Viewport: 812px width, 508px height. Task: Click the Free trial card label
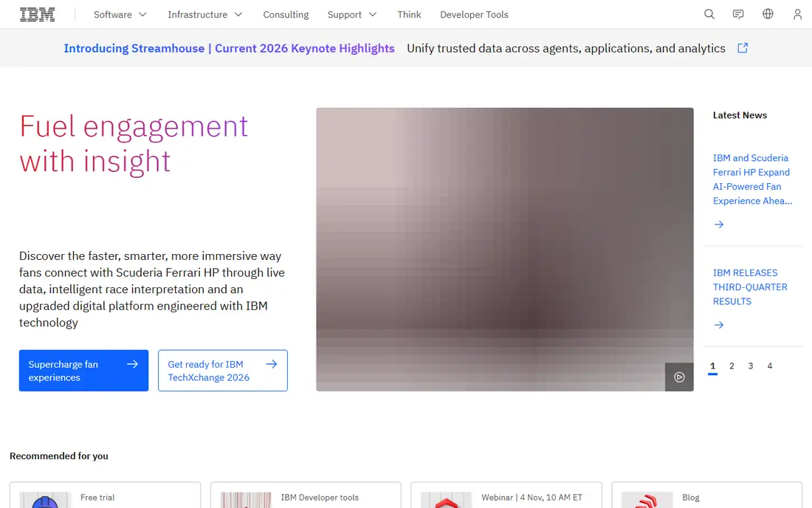pos(97,497)
